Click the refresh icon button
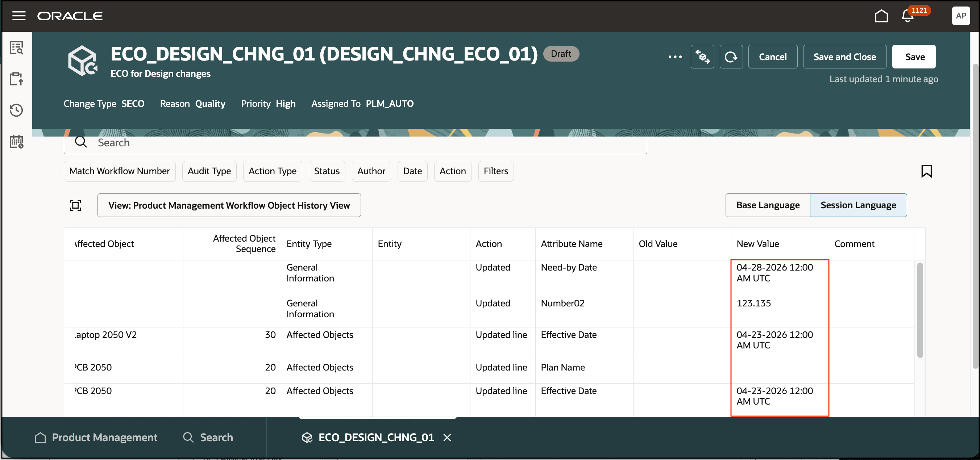Screen dimensions: 980x460 [x=731, y=57]
